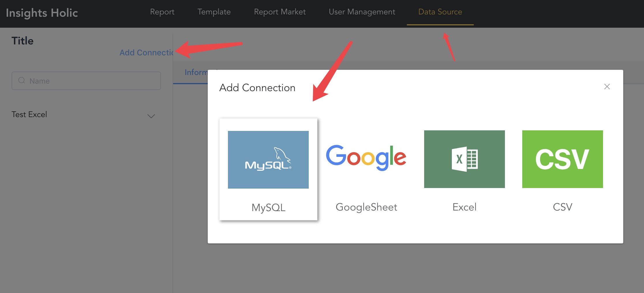644x293 pixels.
Task: Choose the Google logo for GoogleSheet
Action: click(x=366, y=157)
